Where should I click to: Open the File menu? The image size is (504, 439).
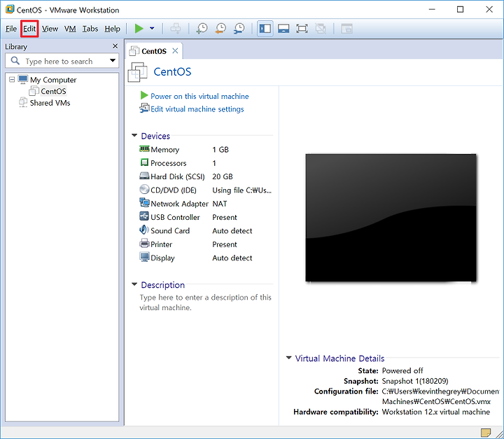pyautogui.click(x=11, y=29)
